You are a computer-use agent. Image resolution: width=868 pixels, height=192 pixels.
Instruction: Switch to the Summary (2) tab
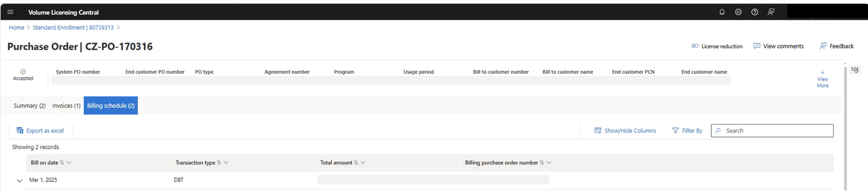30,106
